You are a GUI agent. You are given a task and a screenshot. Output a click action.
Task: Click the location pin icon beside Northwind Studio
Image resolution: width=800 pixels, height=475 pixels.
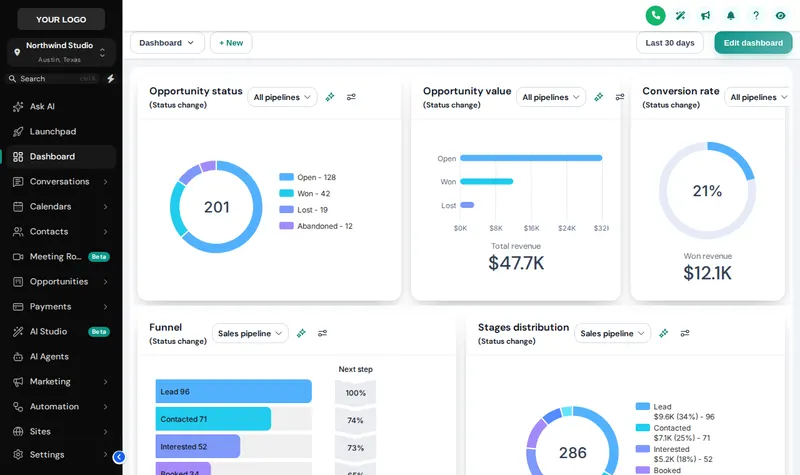[17, 52]
